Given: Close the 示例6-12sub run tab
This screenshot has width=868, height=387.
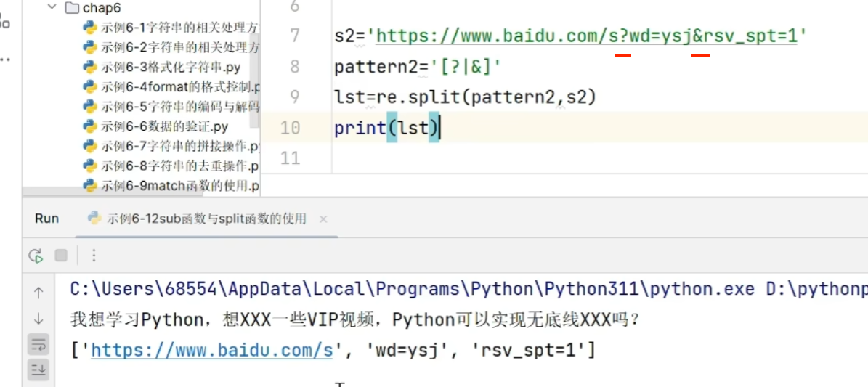Looking at the screenshot, I should coord(323,220).
